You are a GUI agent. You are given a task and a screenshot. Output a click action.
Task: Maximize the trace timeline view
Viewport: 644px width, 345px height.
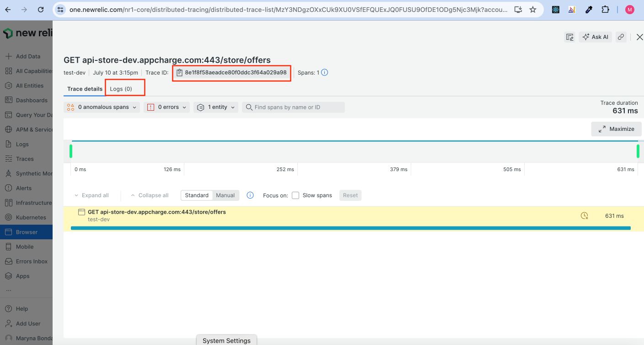pos(616,129)
